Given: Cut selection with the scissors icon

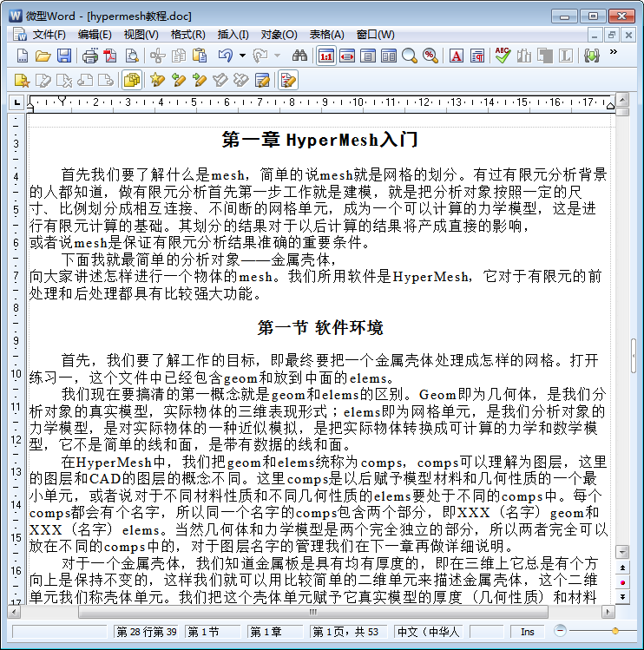Looking at the screenshot, I should 158,56.
